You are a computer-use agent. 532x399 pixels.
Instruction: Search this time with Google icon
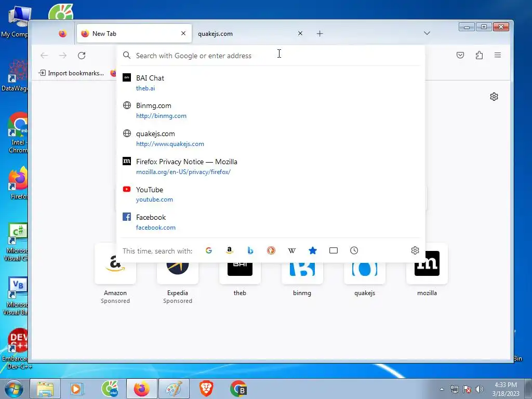point(209,250)
